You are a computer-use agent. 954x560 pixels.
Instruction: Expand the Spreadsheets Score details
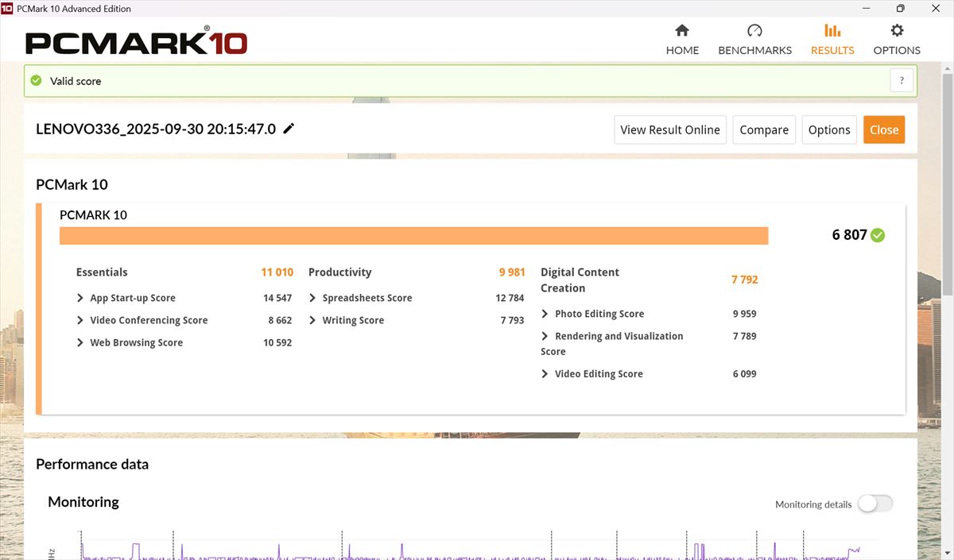pos(312,298)
